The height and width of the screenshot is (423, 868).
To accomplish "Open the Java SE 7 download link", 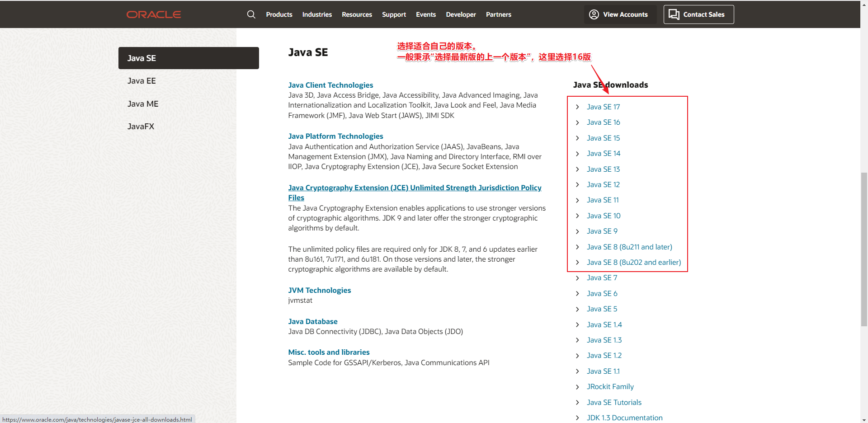I will pos(602,277).
